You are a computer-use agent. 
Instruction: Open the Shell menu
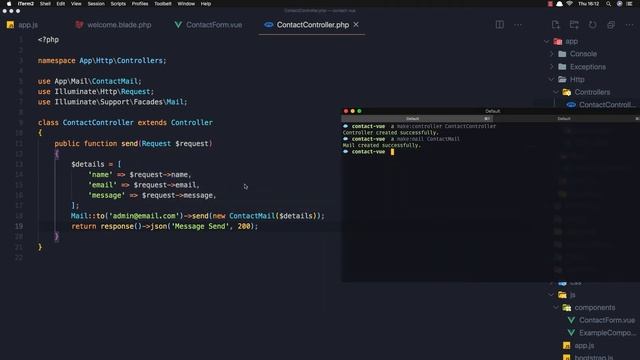pyautogui.click(x=45, y=4)
